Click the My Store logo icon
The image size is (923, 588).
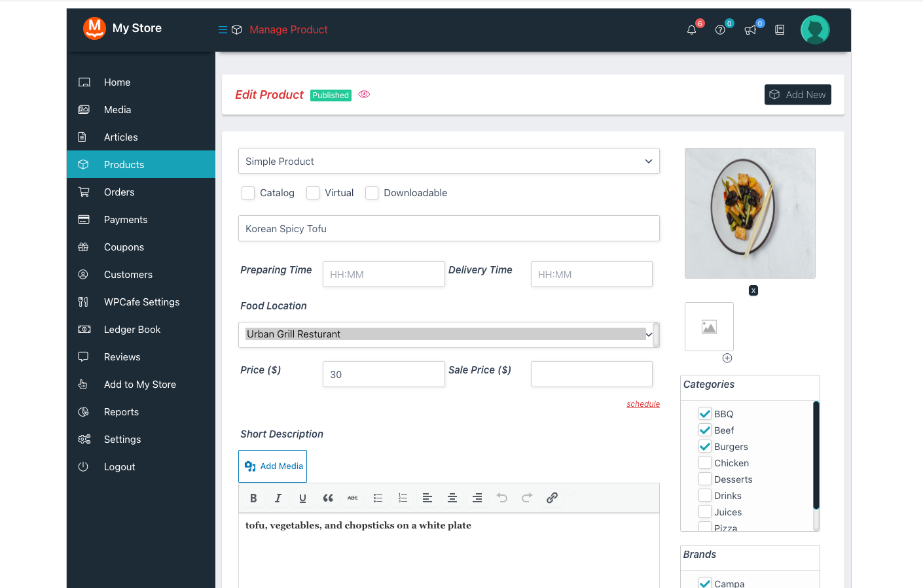point(94,28)
